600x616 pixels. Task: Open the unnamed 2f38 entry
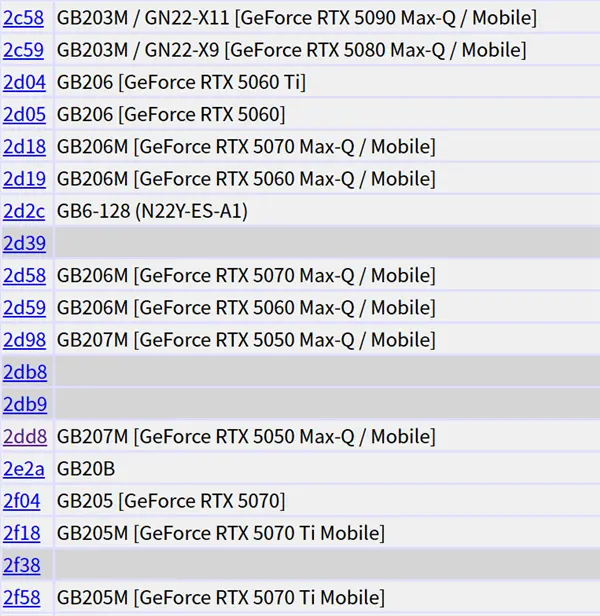click(x=22, y=566)
